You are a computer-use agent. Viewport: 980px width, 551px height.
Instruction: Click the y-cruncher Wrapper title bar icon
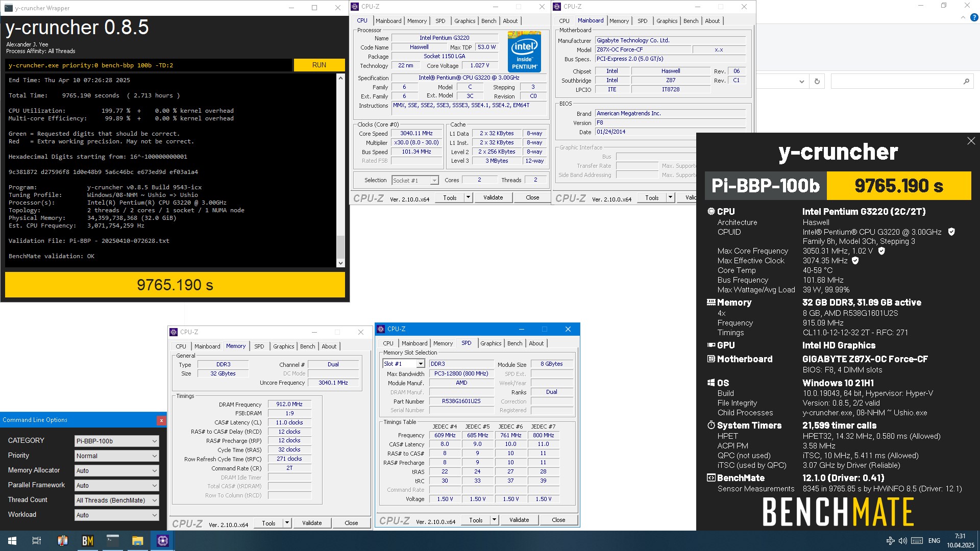8,8
